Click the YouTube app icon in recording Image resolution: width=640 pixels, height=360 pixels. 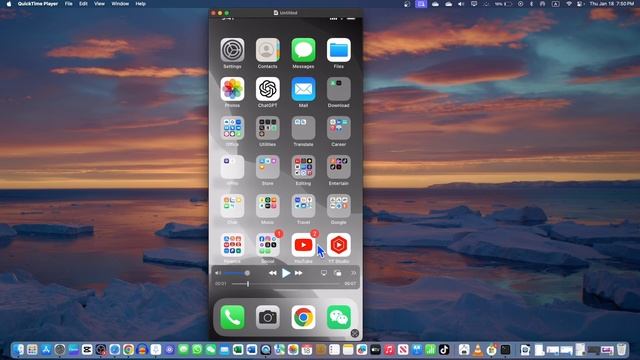coord(303,245)
